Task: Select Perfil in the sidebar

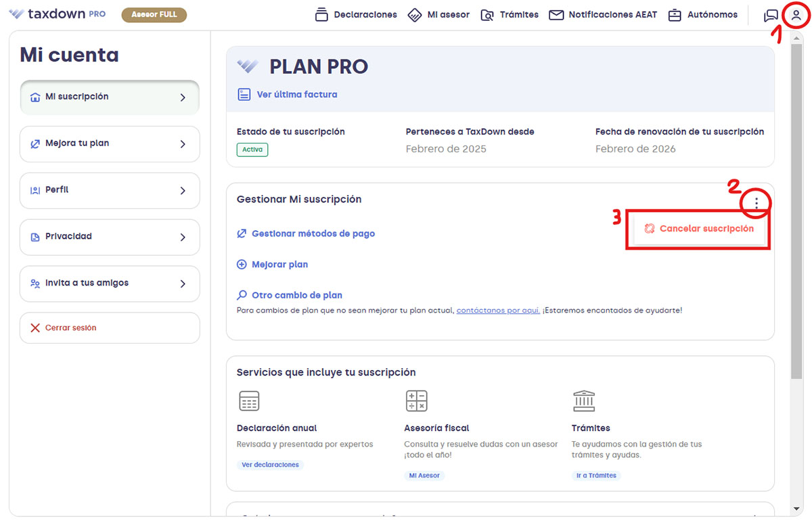Action: (110, 191)
